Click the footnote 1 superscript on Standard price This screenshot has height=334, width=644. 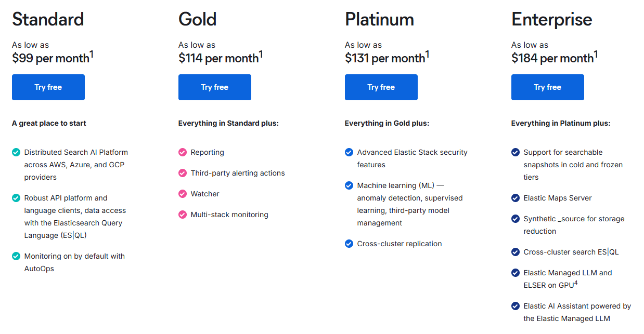[x=92, y=54]
